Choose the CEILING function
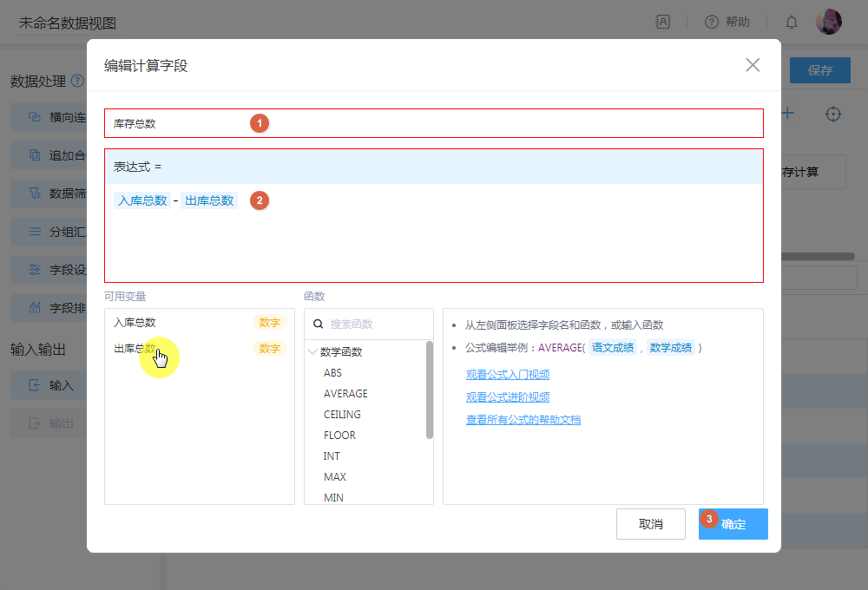Image resolution: width=868 pixels, height=590 pixels. 342,415
